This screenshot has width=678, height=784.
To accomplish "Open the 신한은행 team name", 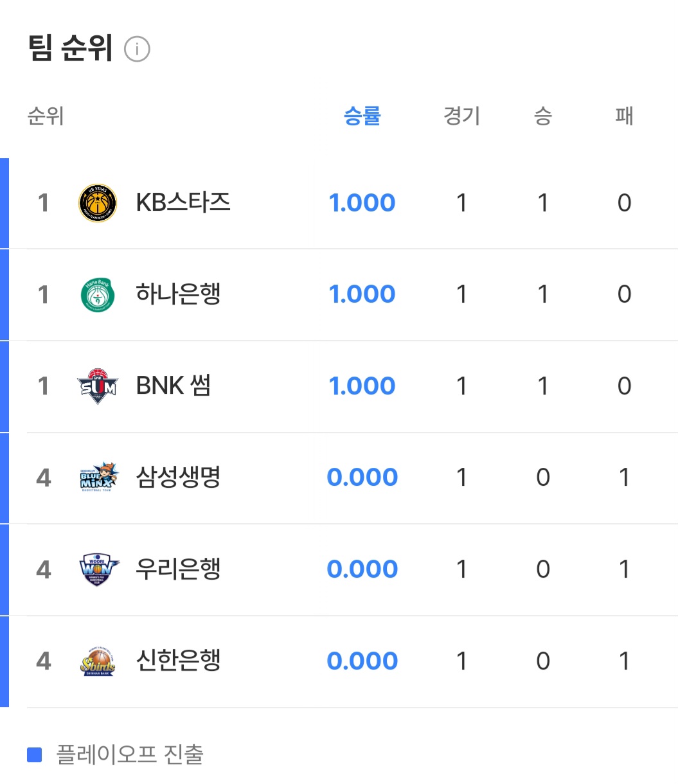I will 179,661.
